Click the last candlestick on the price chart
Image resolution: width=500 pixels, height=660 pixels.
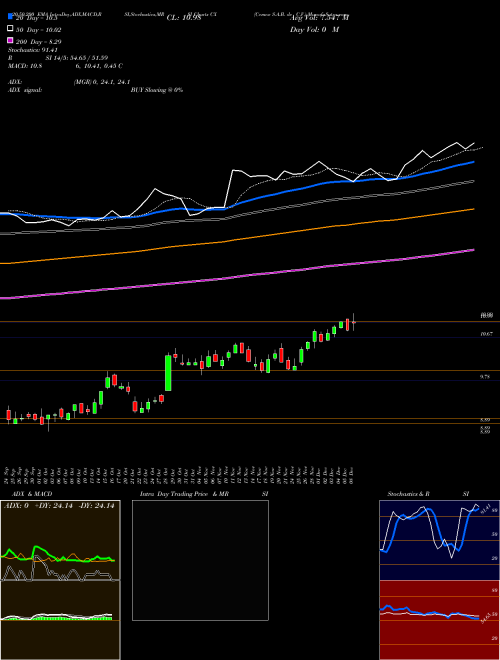(354, 322)
